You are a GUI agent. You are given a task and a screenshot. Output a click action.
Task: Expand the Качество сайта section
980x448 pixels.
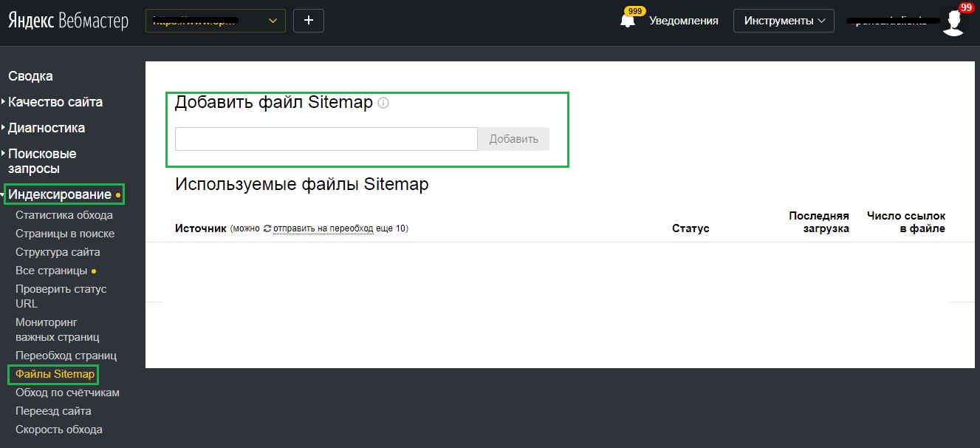(x=55, y=102)
